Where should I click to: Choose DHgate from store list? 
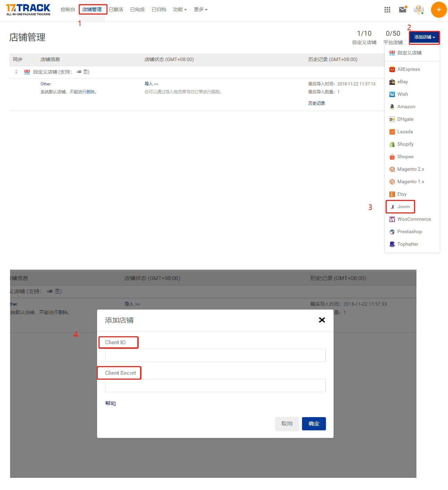pyautogui.click(x=412, y=119)
